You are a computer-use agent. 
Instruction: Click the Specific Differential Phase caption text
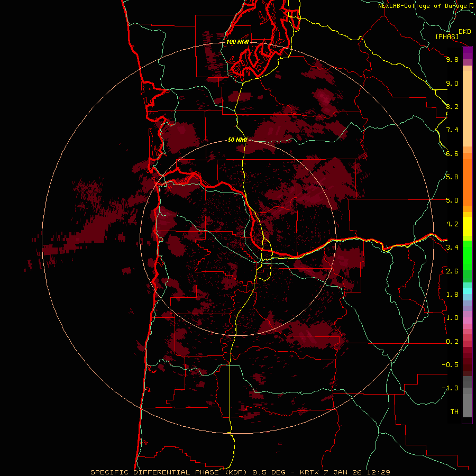click(240, 472)
